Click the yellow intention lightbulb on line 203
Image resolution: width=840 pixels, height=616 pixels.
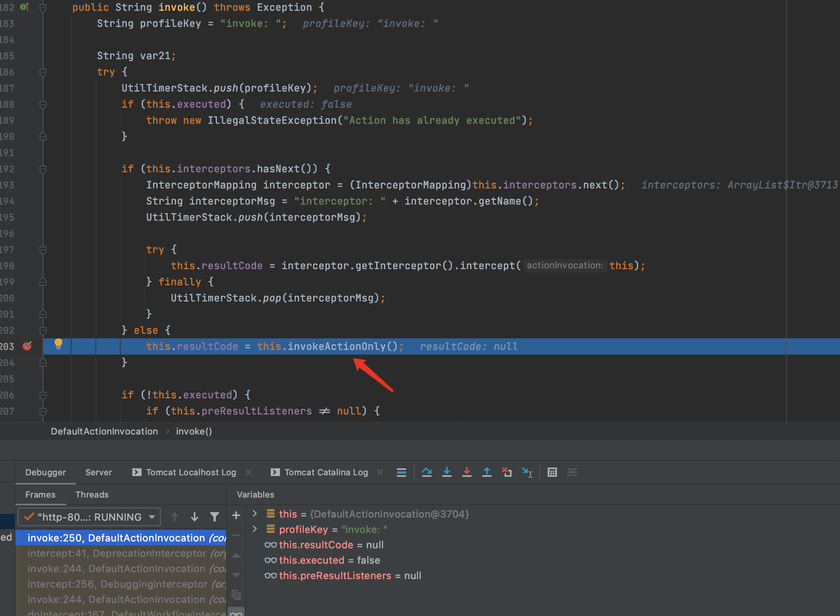click(x=58, y=344)
